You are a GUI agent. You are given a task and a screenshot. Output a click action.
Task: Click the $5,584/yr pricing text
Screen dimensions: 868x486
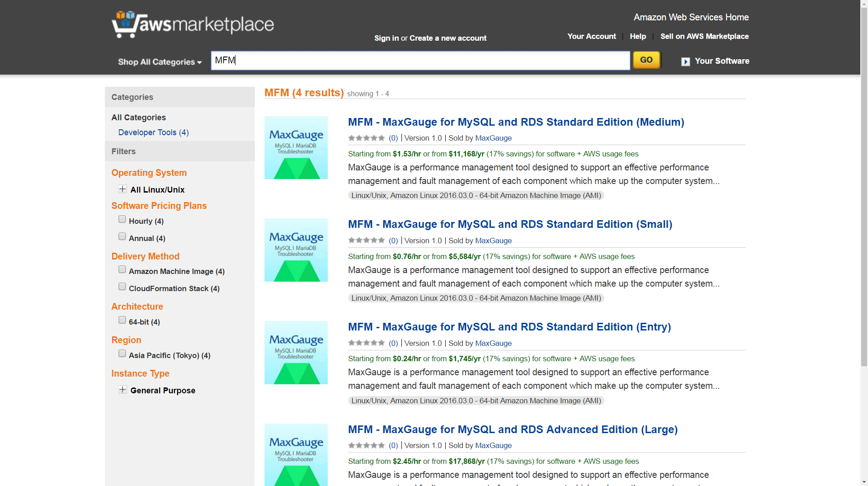[465, 257]
